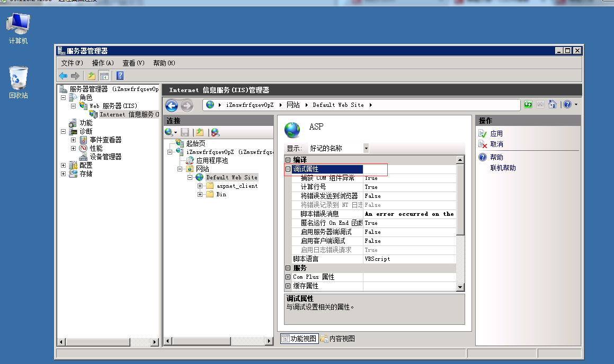Click the help icon beside the address bar

(567, 104)
